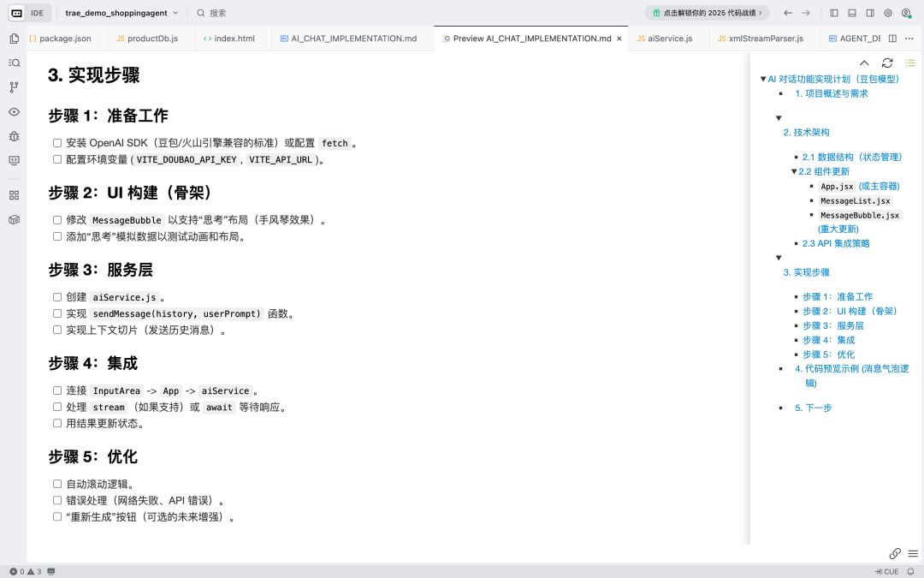
Task: Jump to 5. 下一步 outline link
Action: click(x=814, y=408)
